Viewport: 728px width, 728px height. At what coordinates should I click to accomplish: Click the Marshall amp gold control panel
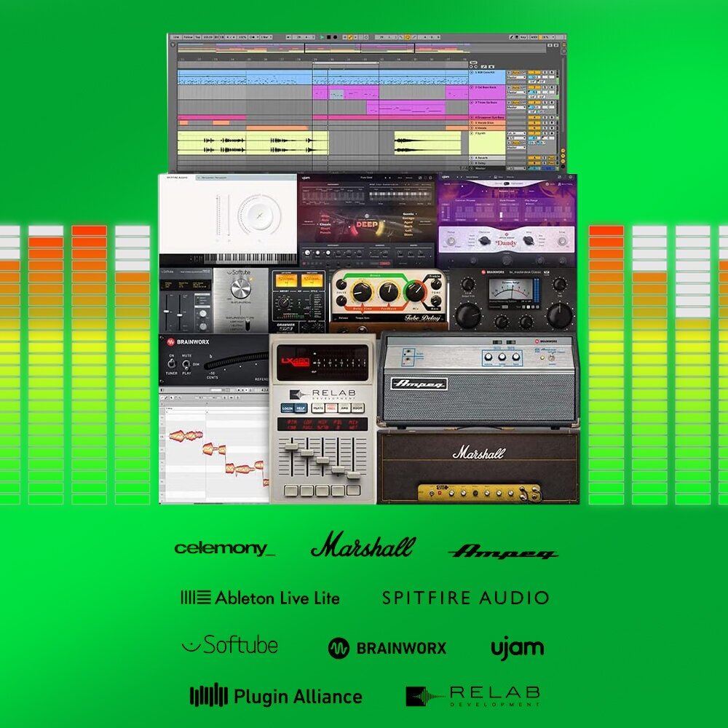pos(479,493)
